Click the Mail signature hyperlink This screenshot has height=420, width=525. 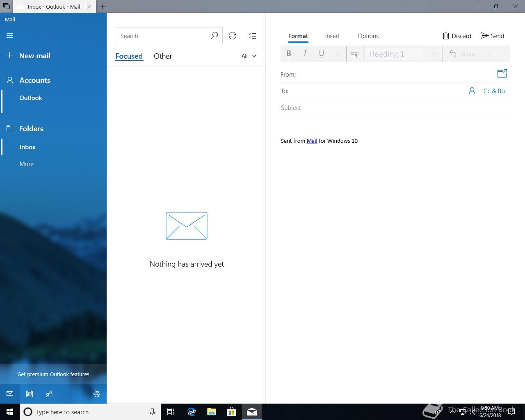tap(312, 141)
